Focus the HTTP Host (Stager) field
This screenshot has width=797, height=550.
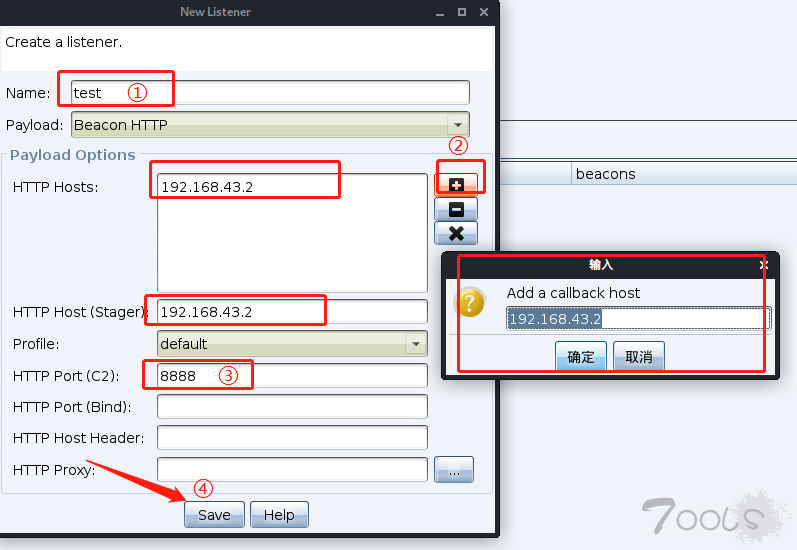pyautogui.click(x=292, y=312)
